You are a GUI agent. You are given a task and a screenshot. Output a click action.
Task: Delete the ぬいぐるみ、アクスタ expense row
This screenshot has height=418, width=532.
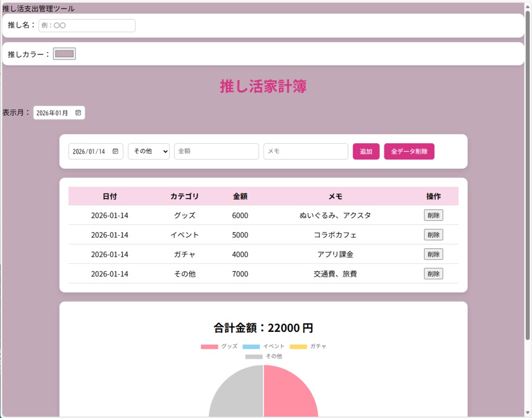[x=433, y=215]
